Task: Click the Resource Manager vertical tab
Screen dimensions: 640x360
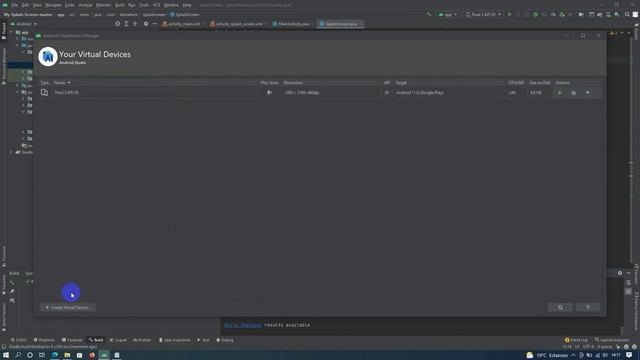Action: (x=4, y=66)
